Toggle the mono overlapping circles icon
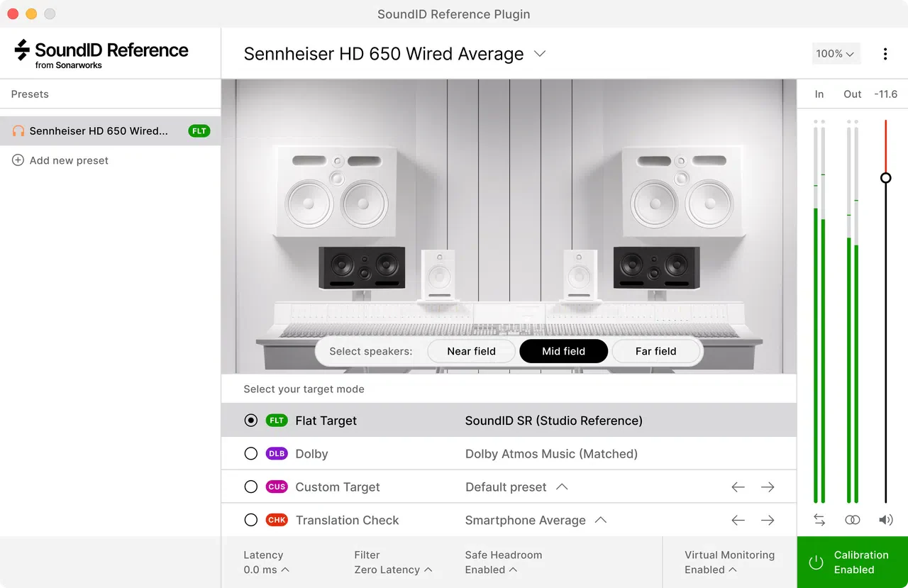 [x=853, y=520]
